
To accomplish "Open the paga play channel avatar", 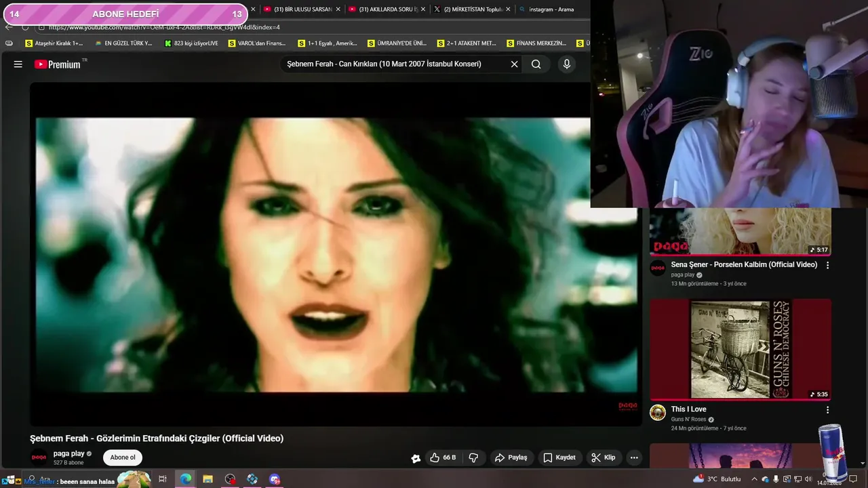I will pos(40,457).
